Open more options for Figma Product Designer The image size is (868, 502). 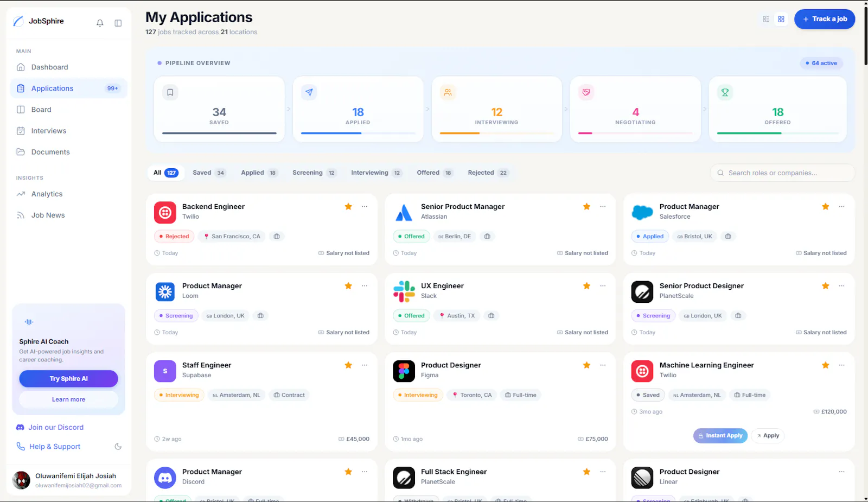[603, 365]
